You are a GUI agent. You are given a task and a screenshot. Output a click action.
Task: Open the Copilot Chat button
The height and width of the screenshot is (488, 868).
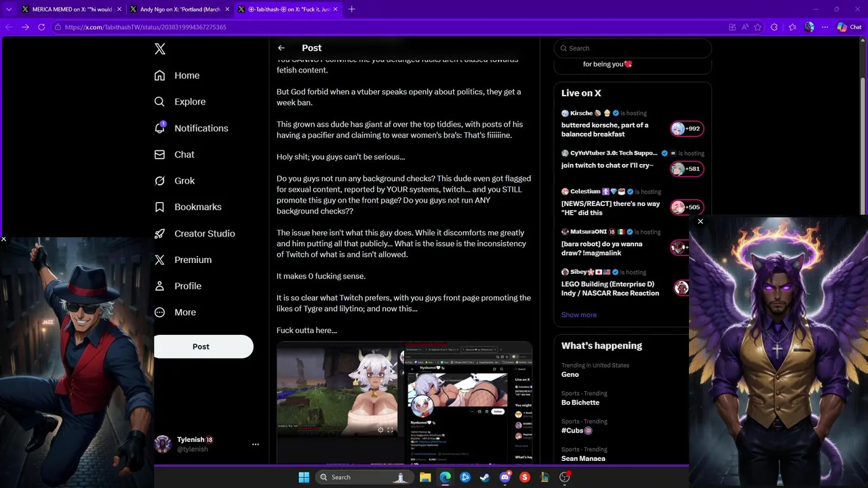pos(850,27)
